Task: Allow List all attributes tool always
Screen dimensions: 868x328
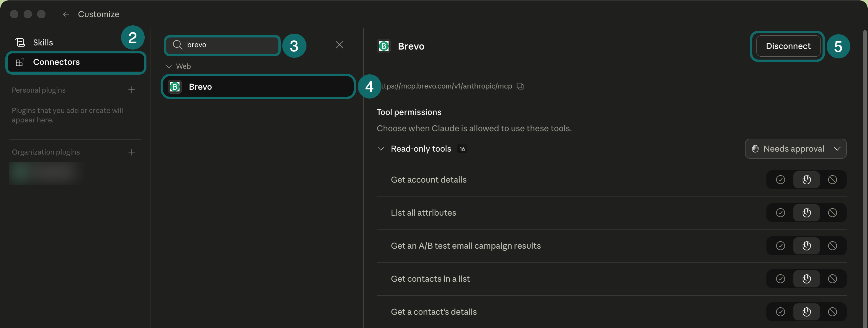Action: [x=780, y=213]
